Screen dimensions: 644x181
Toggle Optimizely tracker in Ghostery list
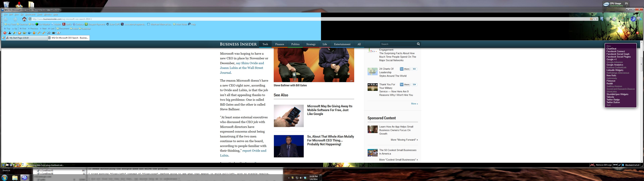[612, 78]
